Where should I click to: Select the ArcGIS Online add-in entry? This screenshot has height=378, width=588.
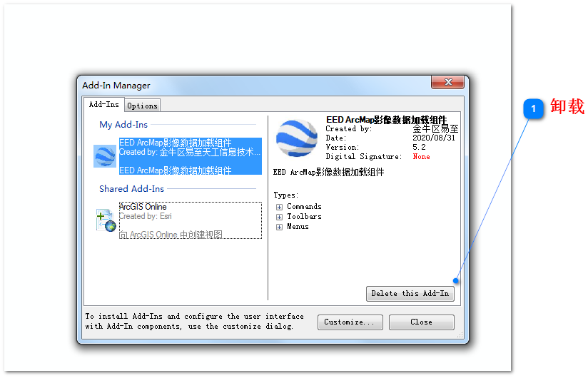click(143, 207)
